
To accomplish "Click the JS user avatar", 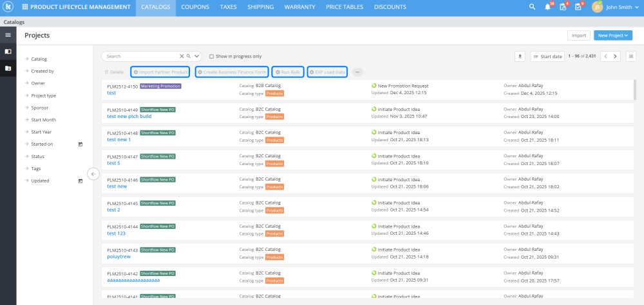I will (x=597, y=7).
